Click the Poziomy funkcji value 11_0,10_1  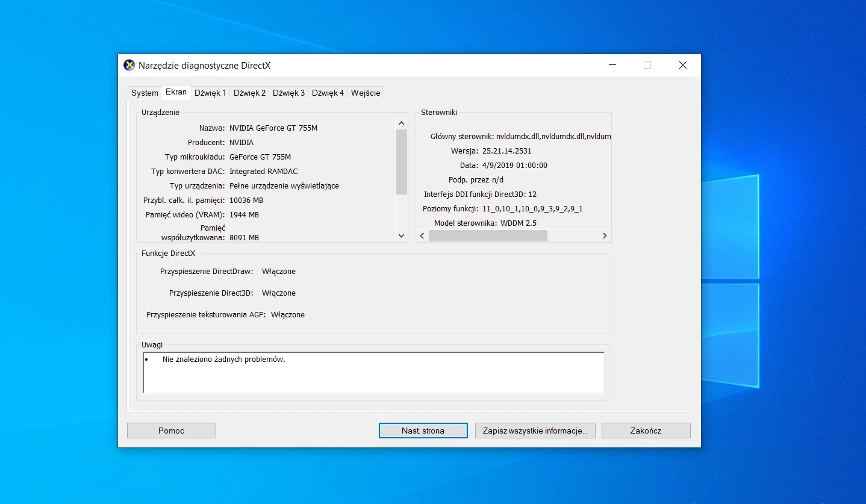tap(532, 209)
